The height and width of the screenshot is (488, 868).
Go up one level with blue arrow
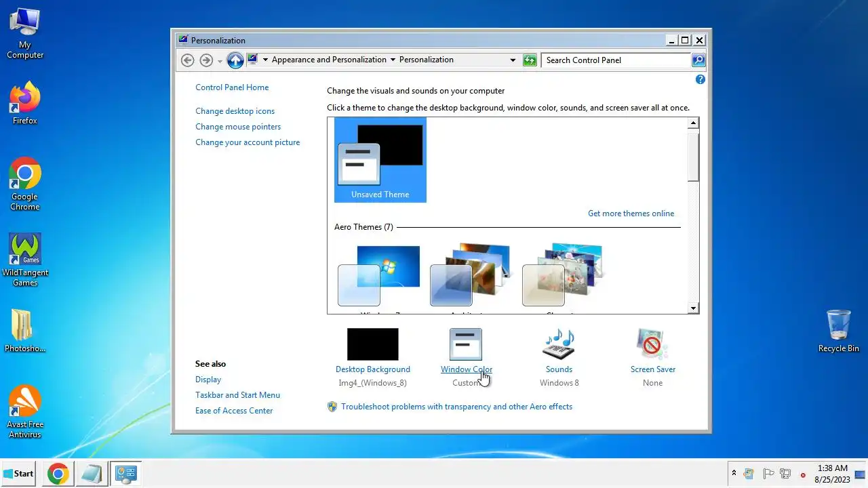[235, 60]
